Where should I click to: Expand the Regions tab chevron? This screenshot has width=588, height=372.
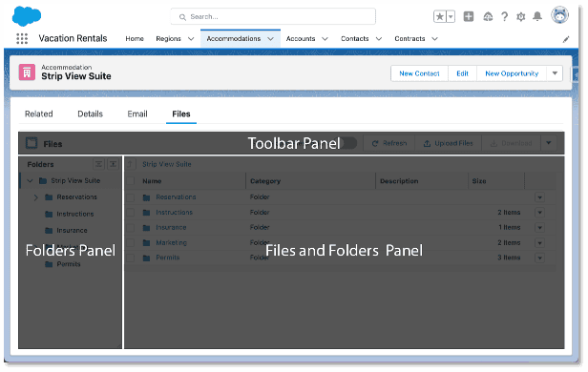click(191, 39)
